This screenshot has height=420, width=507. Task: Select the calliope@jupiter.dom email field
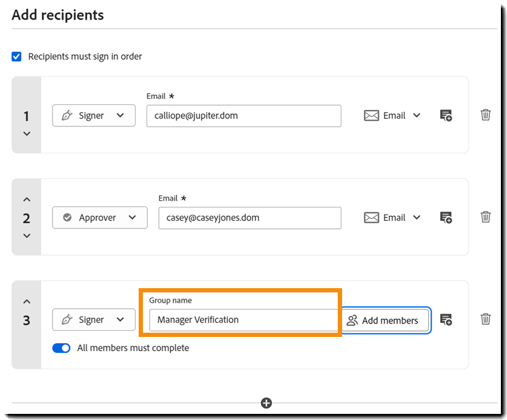(243, 116)
